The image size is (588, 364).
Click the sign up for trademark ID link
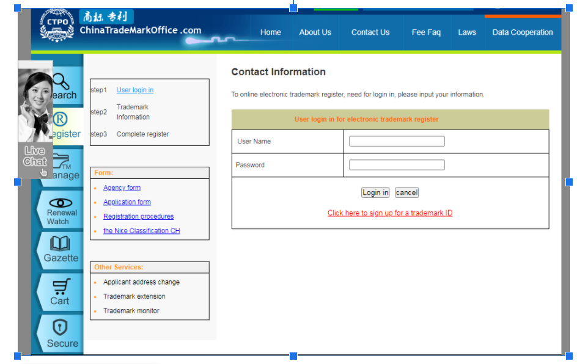click(x=390, y=213)
